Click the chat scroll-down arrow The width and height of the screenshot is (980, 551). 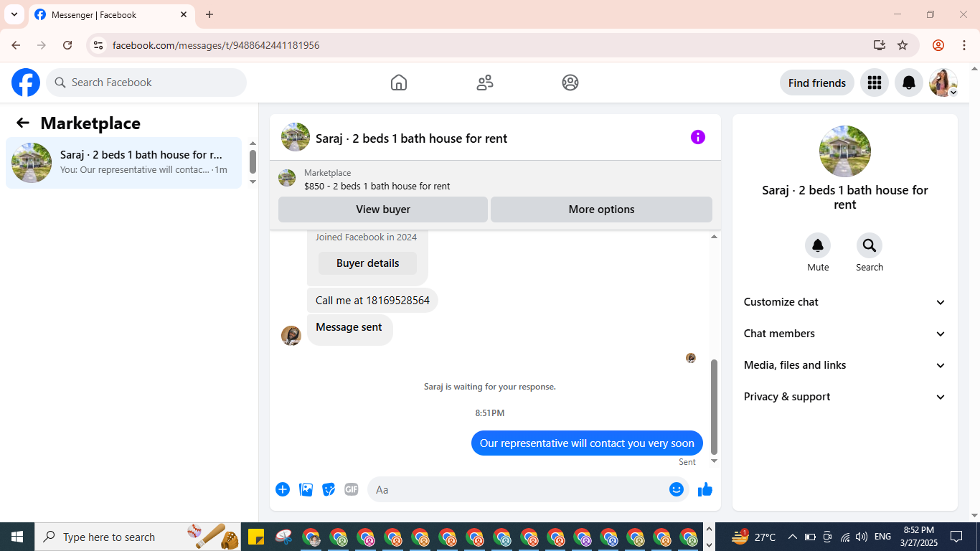pyautogui.click(x=714, y=461)
